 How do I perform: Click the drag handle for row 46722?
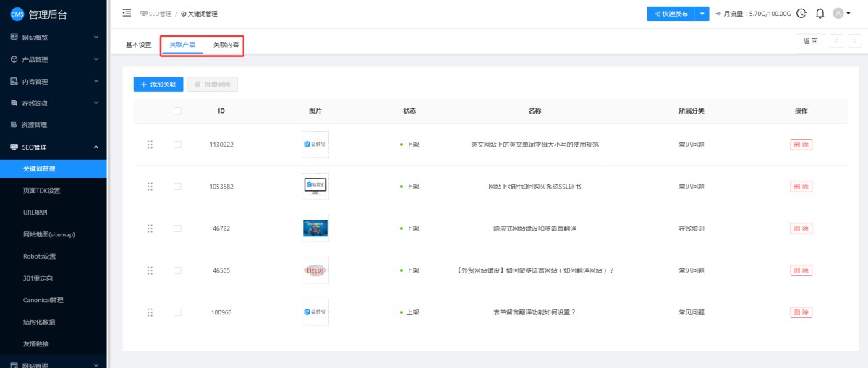tap(150, 228)
